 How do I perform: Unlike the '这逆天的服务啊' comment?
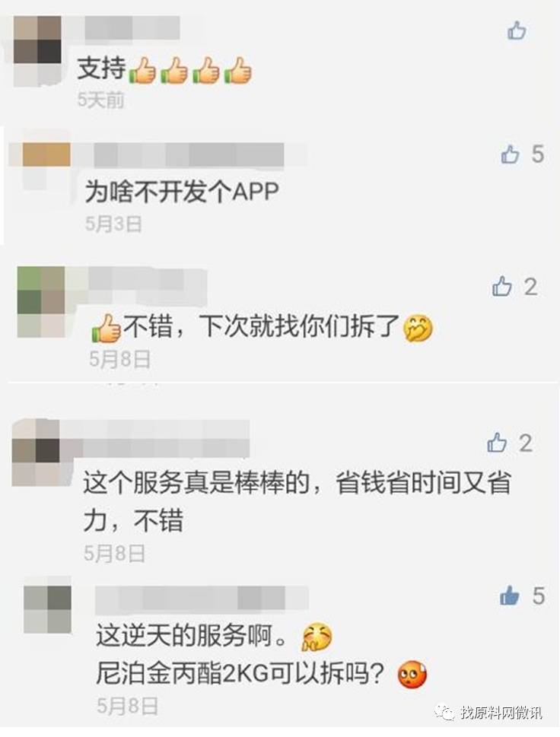pyautogui.click(x=510, y=596)
